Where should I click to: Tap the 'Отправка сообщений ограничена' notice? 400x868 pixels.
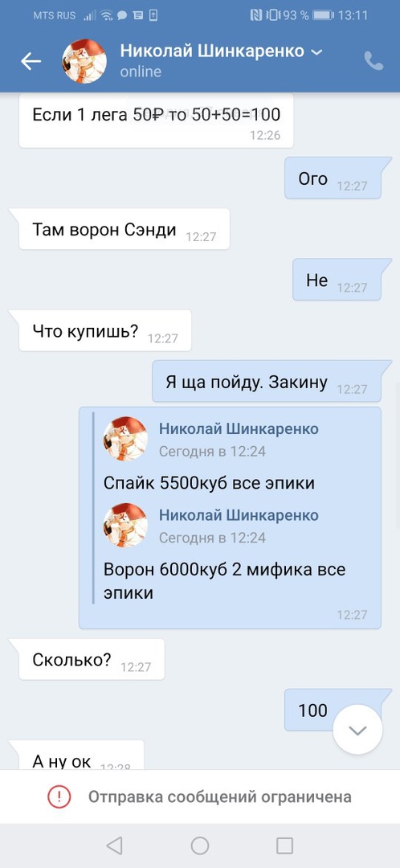[219, 796]
